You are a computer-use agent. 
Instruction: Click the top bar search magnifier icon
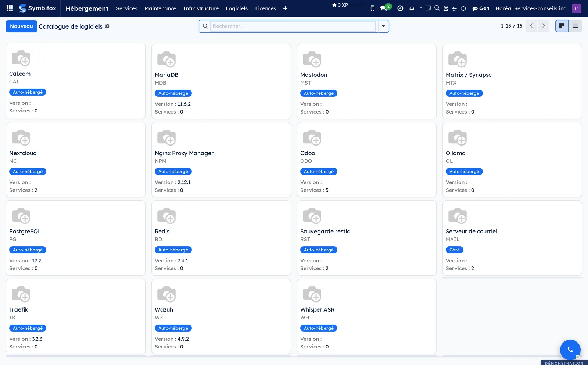437,8
